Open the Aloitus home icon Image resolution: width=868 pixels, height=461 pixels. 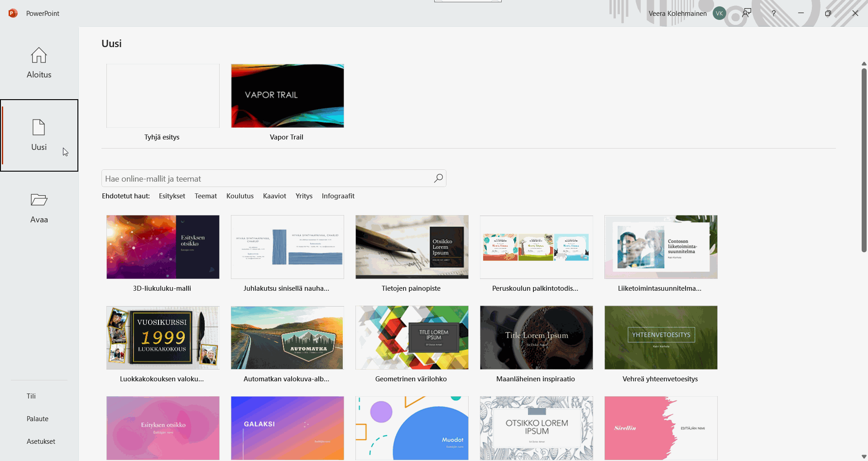[39, 55]
